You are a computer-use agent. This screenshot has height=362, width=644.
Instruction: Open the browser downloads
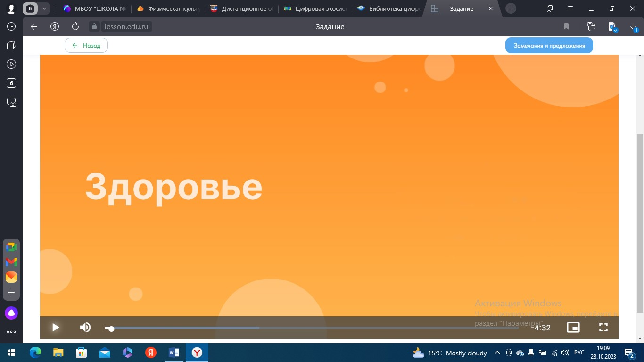(x=634, y=27)
